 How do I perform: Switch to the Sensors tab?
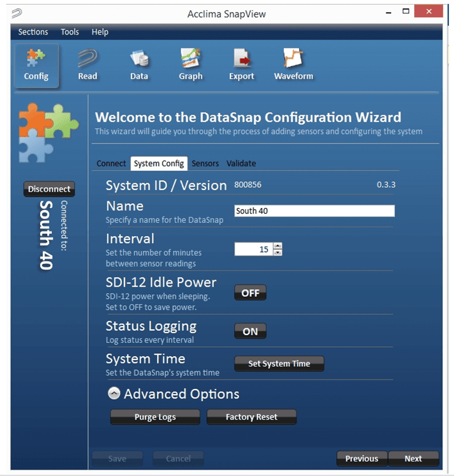click(205, 163)
